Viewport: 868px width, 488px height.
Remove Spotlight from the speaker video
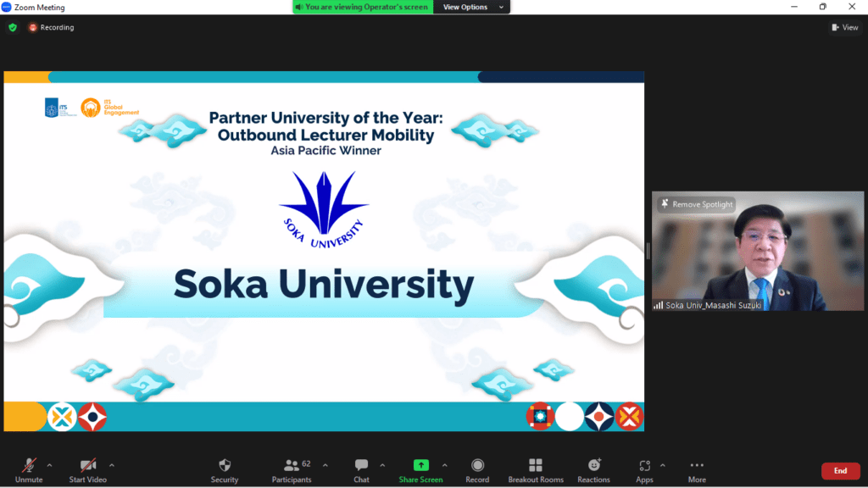tap(695, 204)
